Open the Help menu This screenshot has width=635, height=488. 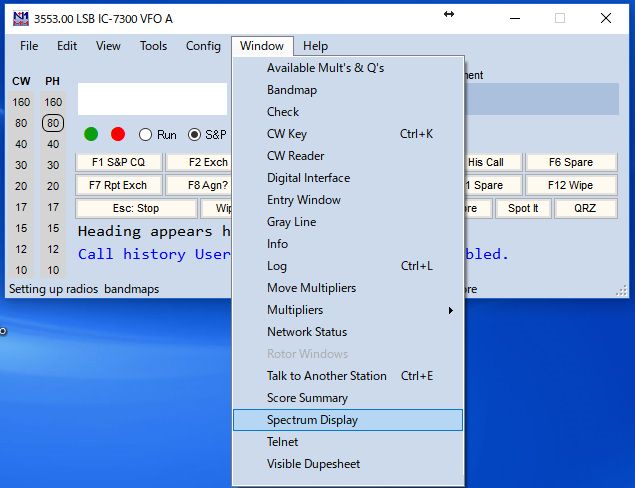click(315, 46)
